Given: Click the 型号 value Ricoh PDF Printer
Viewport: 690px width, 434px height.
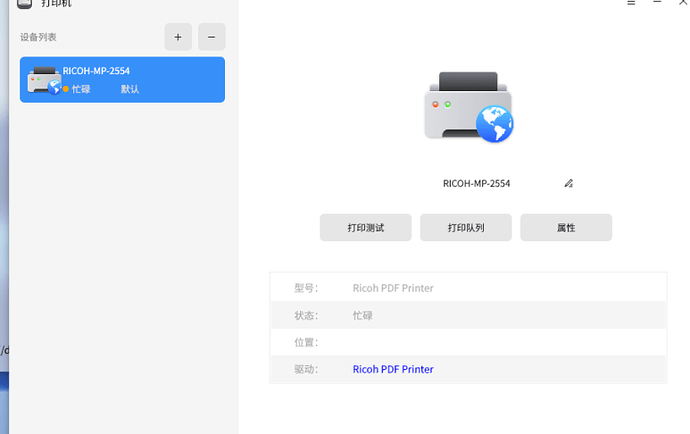Looking at the screenshot, I should pyautogui.click(x=393, y=288).
